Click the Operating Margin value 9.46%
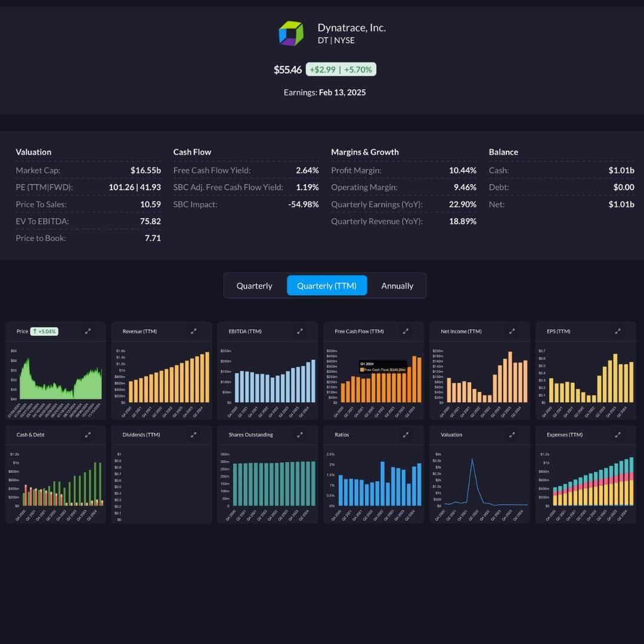Viewport: 644px width, 644px height. [465, 187]
